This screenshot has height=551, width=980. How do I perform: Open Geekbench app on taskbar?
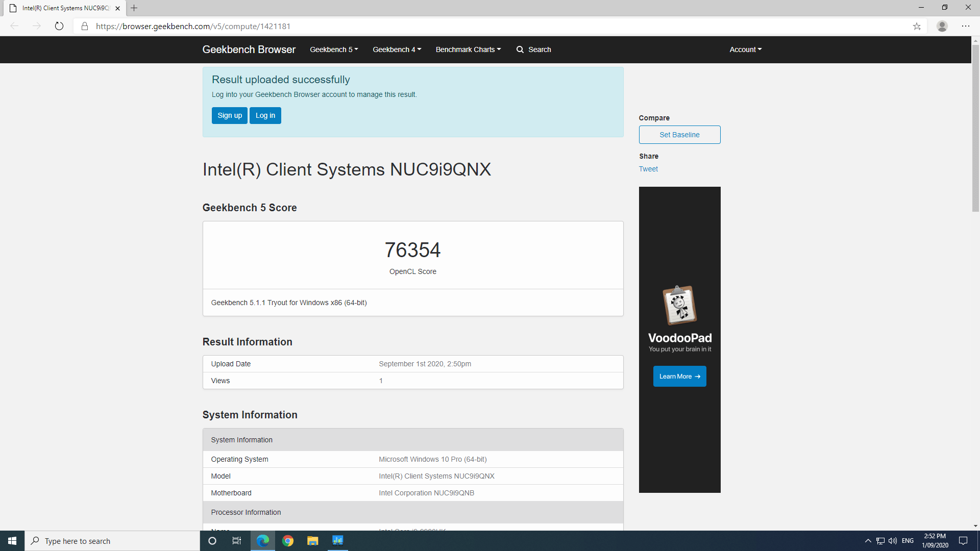(338, 541)
